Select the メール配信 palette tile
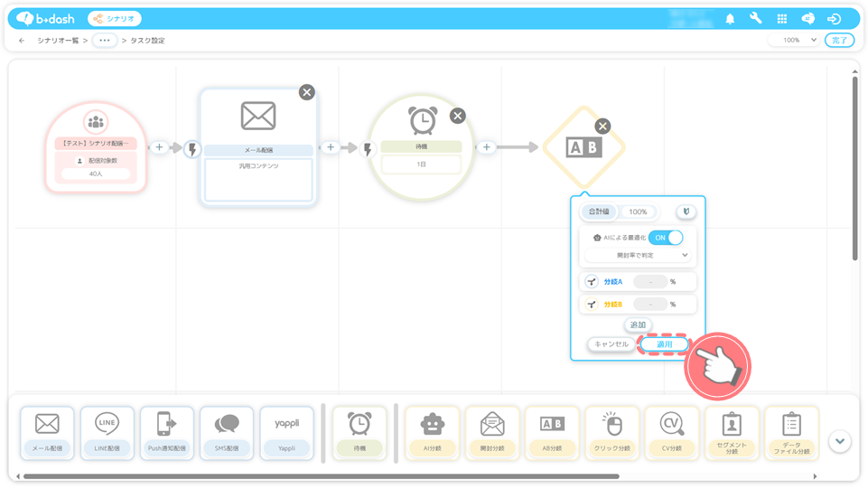The width and height of the screenshot is (868, 489). pyautogui.click(x=47, y=434)
